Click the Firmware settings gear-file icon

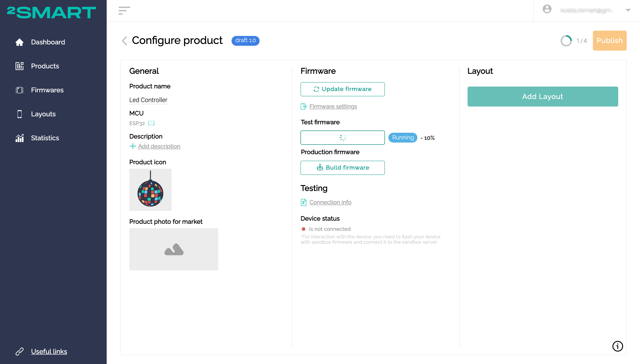tap(303, 107)
